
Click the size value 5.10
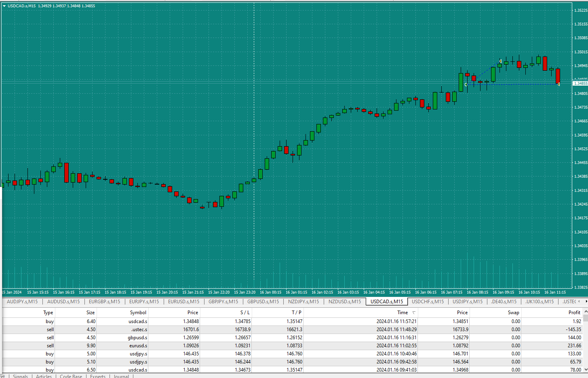pyautogui.click(x=91, y=362)
